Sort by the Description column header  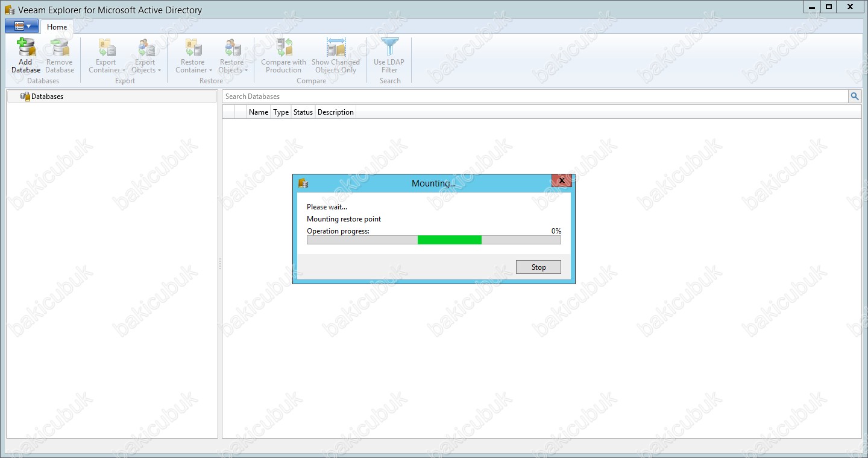coord(336,112)
